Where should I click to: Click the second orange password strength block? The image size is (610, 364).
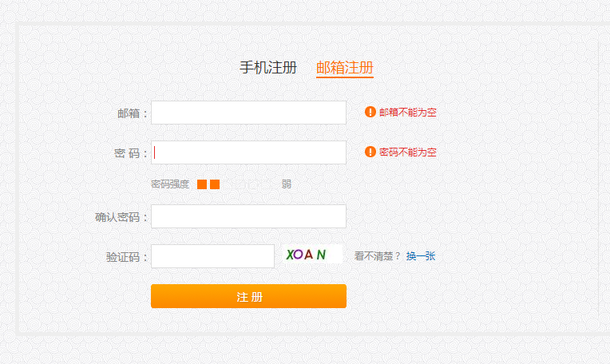215,184
